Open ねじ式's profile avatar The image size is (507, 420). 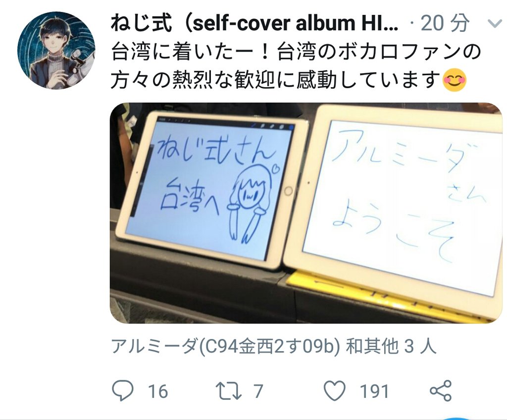click(56, 51)
